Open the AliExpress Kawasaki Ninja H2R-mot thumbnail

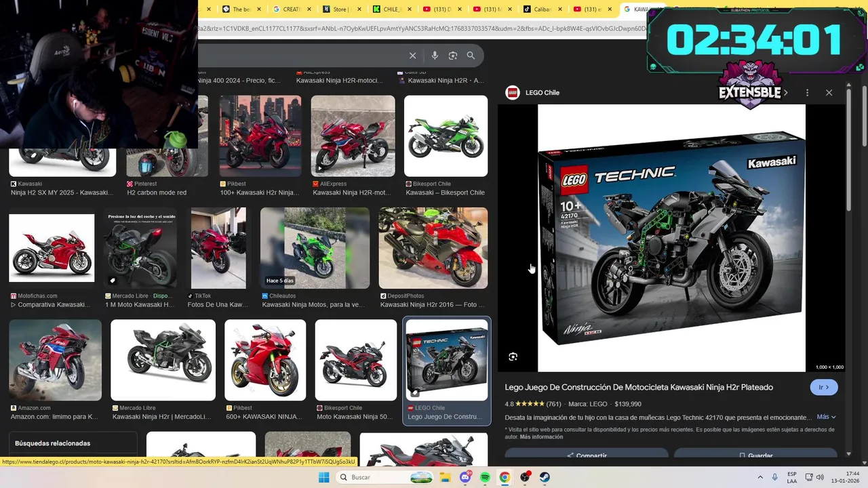(353, 136)
